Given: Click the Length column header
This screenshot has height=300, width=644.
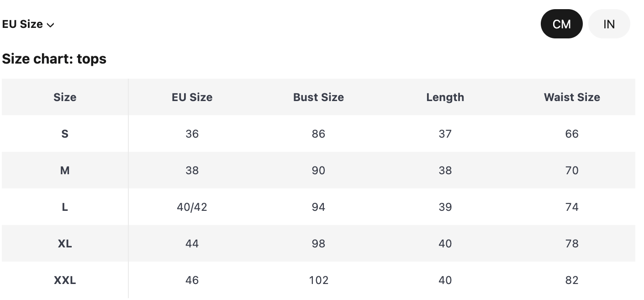Looking at the screenshot, I should (x=445, y=97).
